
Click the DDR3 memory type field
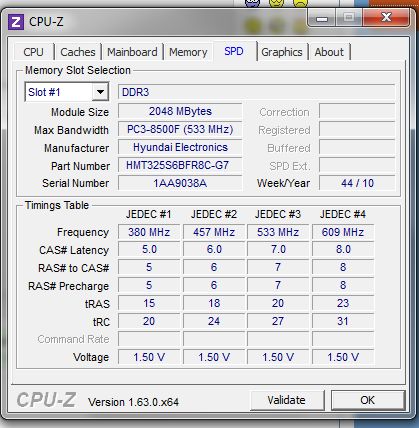click(257, 92)
